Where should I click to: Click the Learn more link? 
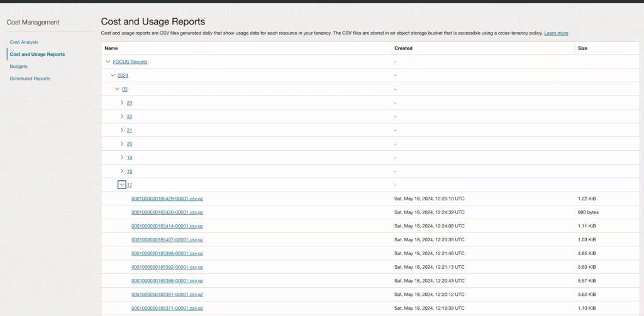[x=556, y=33]
